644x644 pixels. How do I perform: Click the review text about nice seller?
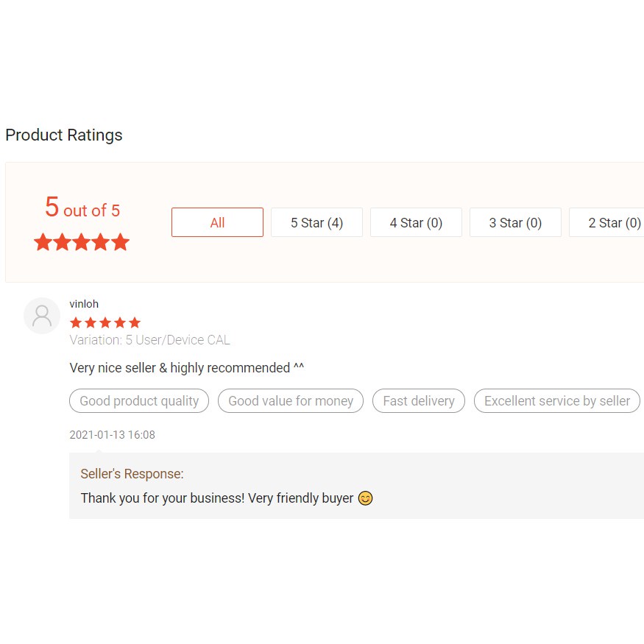tap(187, 368)
